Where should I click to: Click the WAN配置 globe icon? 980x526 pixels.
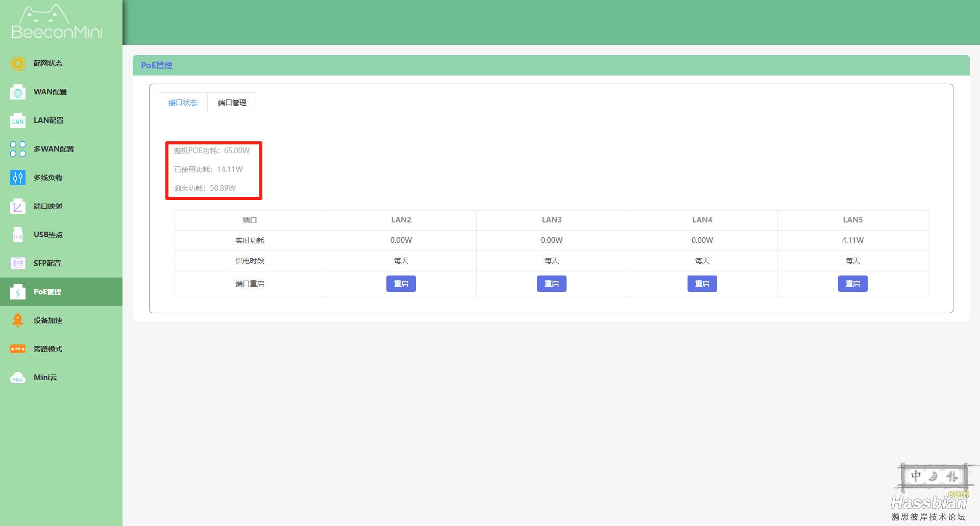click(18, 92)
